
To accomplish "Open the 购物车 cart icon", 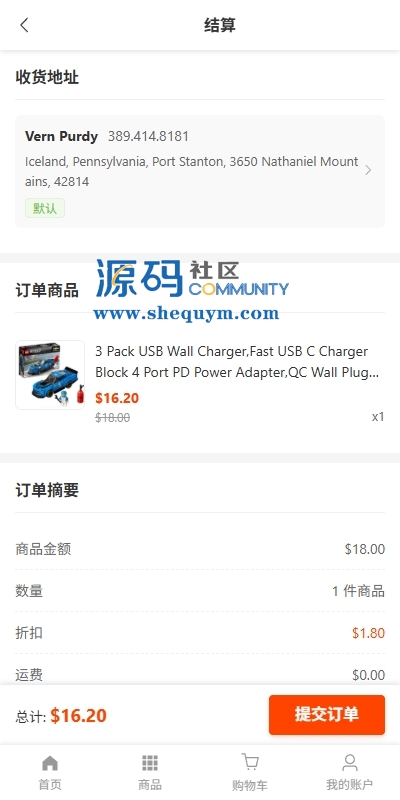I will click(x=249, y=762).
